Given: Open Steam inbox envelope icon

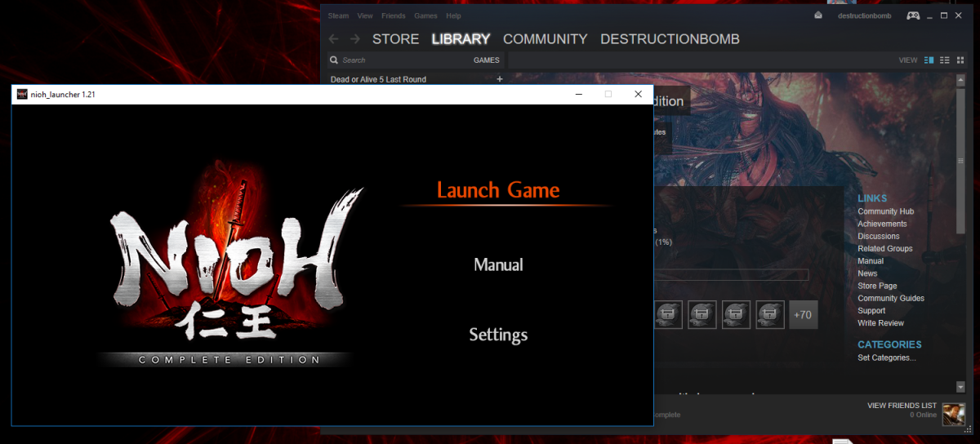Looking at the screenshot, I should click(x=818, y=16).
